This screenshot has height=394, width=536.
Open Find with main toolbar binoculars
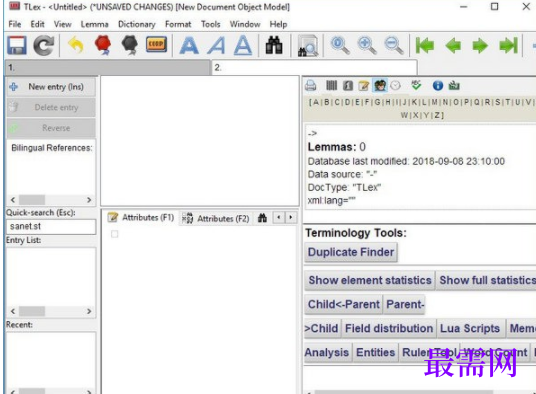(x=274, y=45)
